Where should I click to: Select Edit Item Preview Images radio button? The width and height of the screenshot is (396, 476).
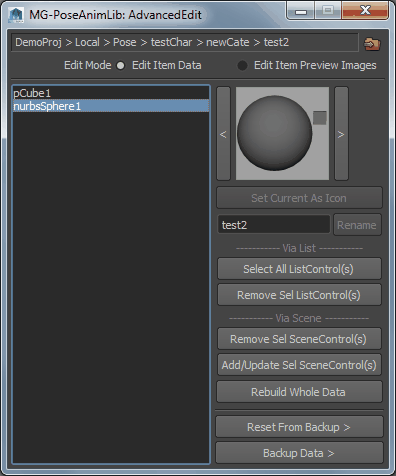[242, 66]
